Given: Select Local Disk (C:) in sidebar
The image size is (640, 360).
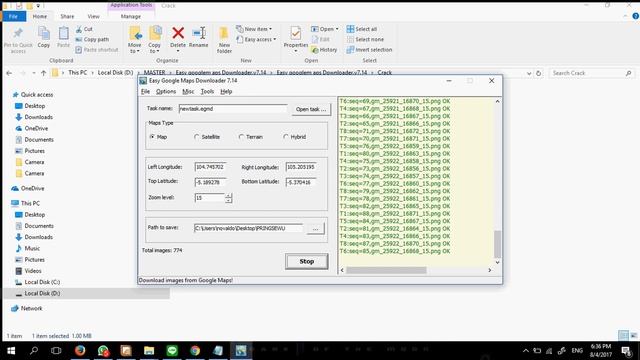Looking at the screenshot, I should click(x=42, y=282).
